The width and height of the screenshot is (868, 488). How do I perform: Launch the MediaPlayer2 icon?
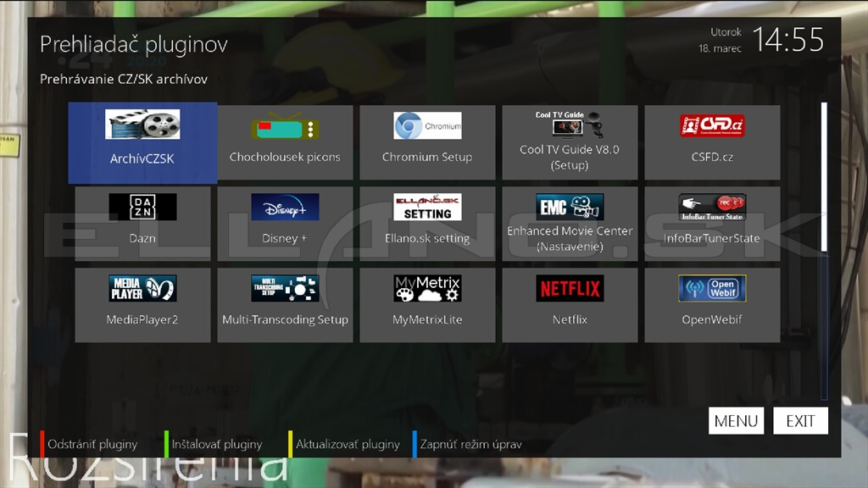(x=142, y=288)
